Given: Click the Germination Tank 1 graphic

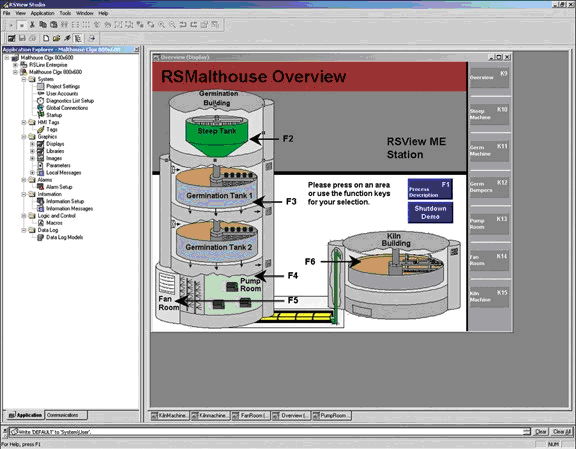Looking at the screenshot, I should [x=217, y=188].
